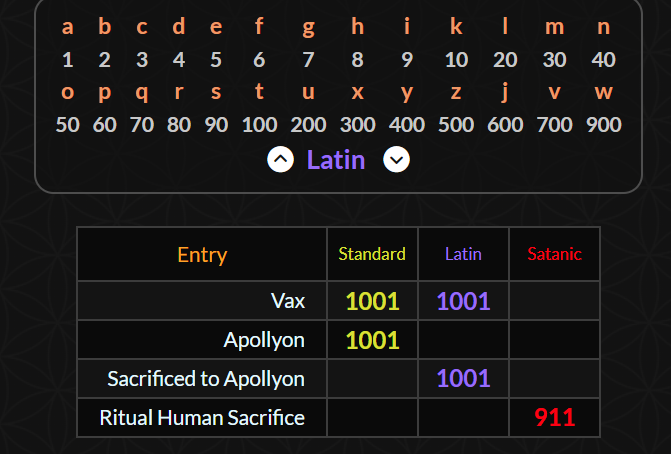The image size is (671, 454).
Task: Click the value 10 under k
Action: point(456,59)
